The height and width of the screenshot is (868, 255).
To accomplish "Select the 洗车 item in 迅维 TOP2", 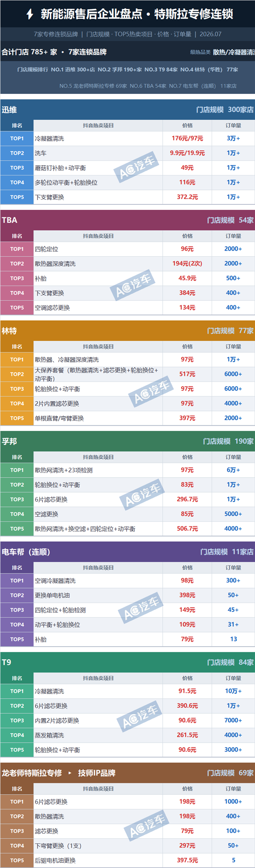I will point(41,153).
